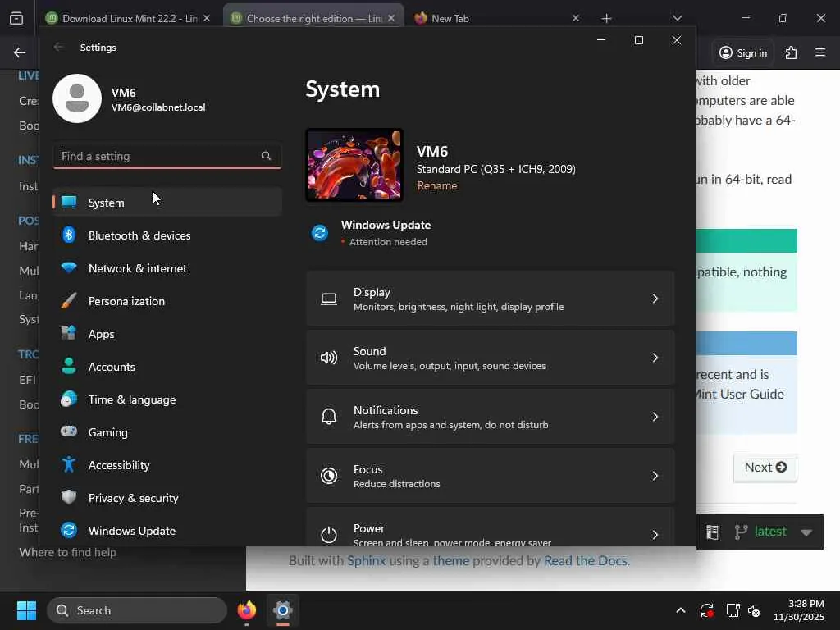Open a new Firefox tab

coord(606,18)
